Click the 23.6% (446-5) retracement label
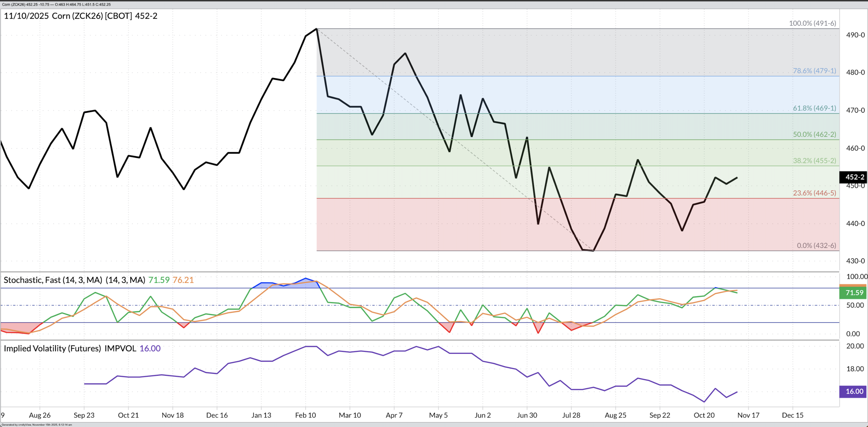The image size is (868, 427). tap(814, 193)
